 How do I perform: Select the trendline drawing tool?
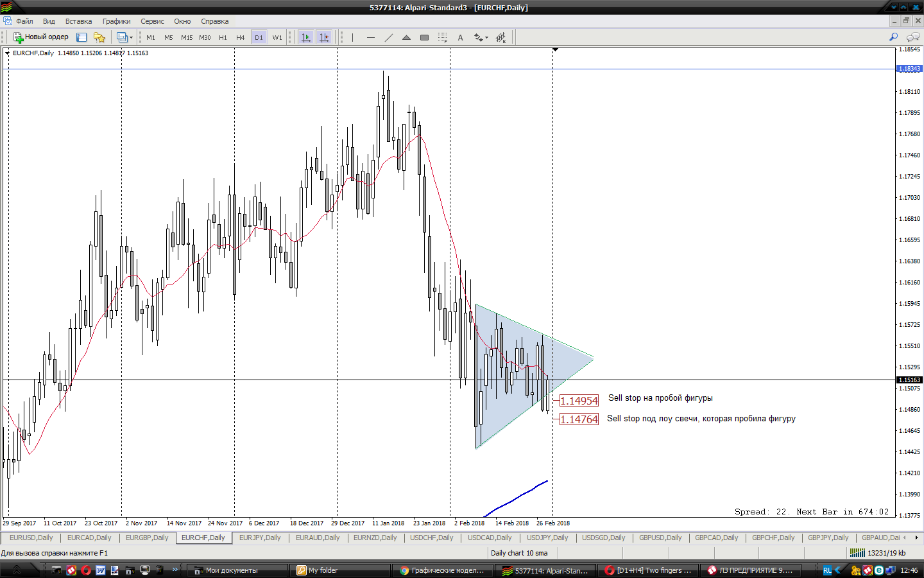tap(388, 37)
